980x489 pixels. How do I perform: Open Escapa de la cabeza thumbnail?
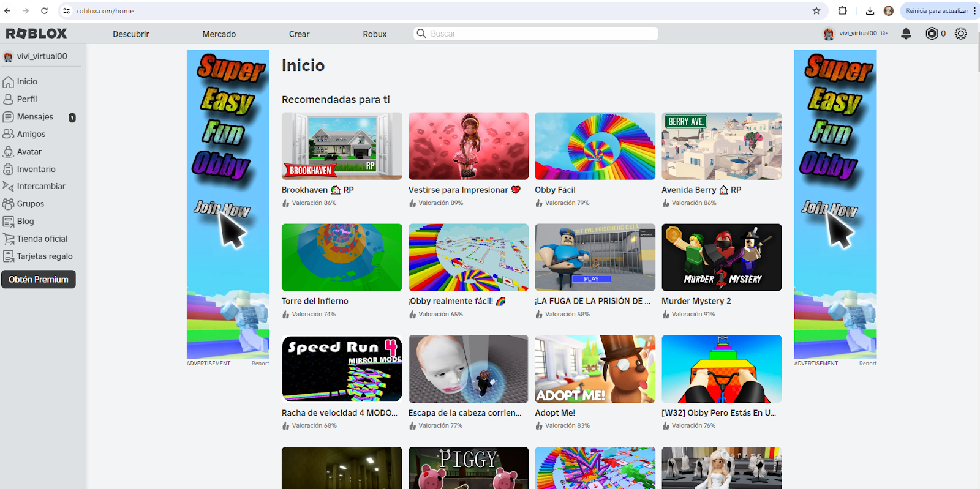469,368
